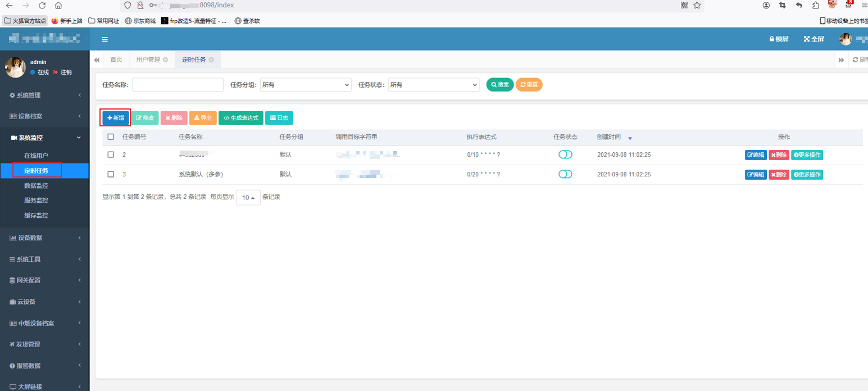Click the 任务名称 text input field
The width and height of the screenshot is (868, 391).
[x=178, y=85]
